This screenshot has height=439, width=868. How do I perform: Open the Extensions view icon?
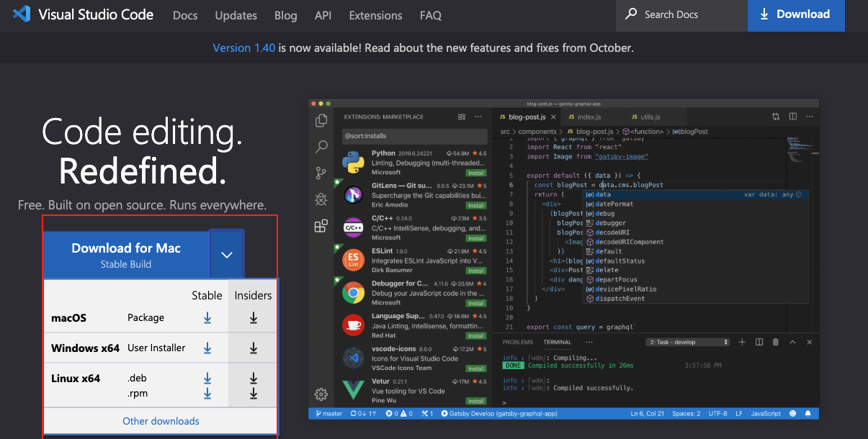point(321,225)
